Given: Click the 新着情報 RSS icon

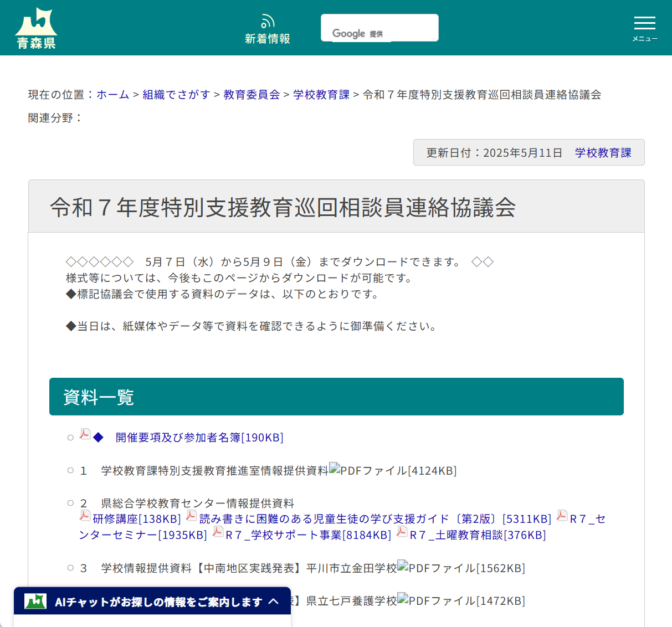Looking at the screenshot, I should click(268, 20).
